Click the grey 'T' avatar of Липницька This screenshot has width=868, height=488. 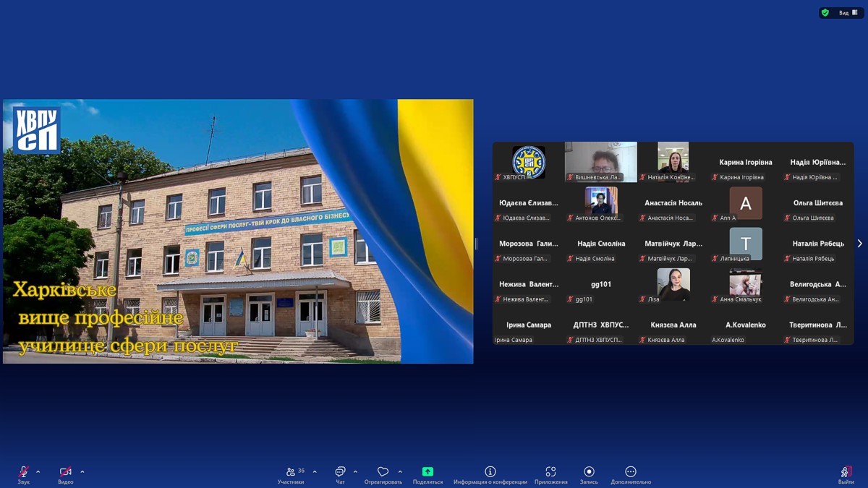746,244
